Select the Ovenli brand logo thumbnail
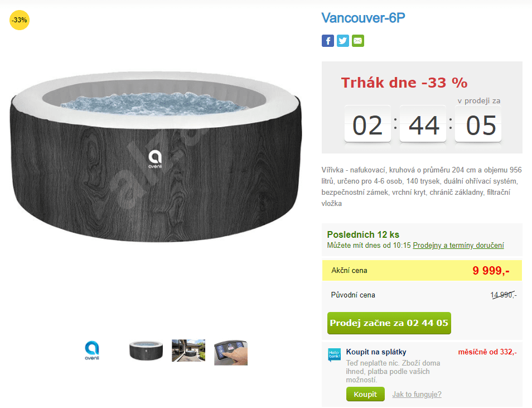Screen dimensions: 532x408 click(x=92, y=351)
